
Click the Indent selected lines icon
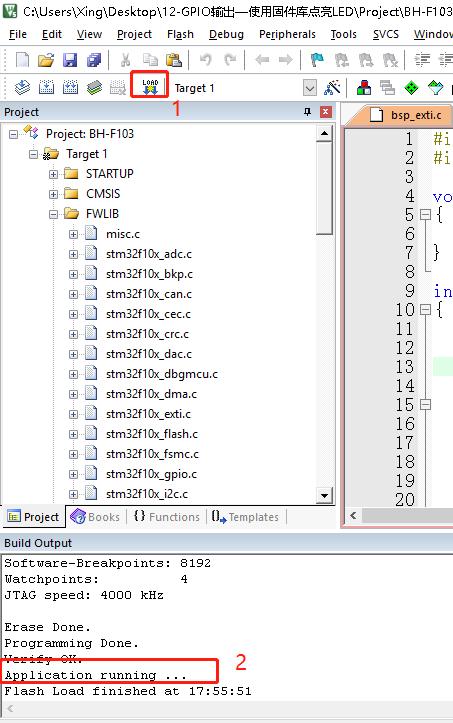pos(422,59)
